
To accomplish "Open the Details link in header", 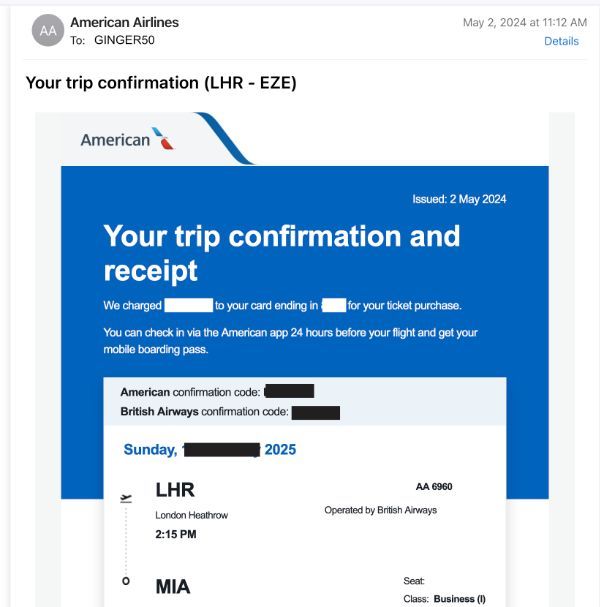I will (x=561, y=41).
